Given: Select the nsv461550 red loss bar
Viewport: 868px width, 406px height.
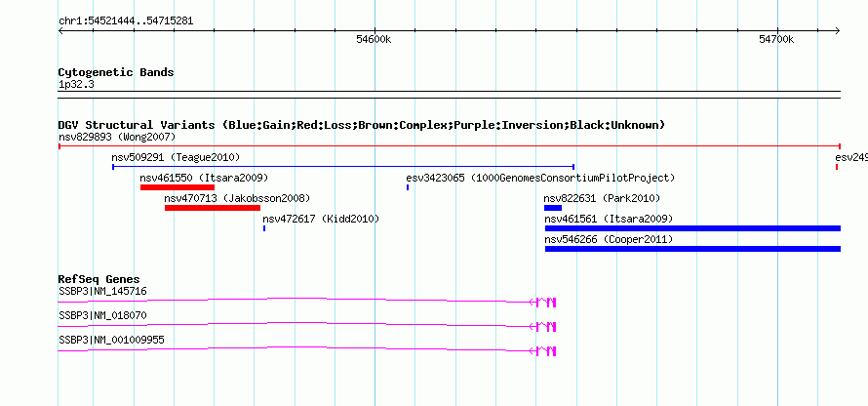Looking at the screenshot, I should tap(178, 187).
